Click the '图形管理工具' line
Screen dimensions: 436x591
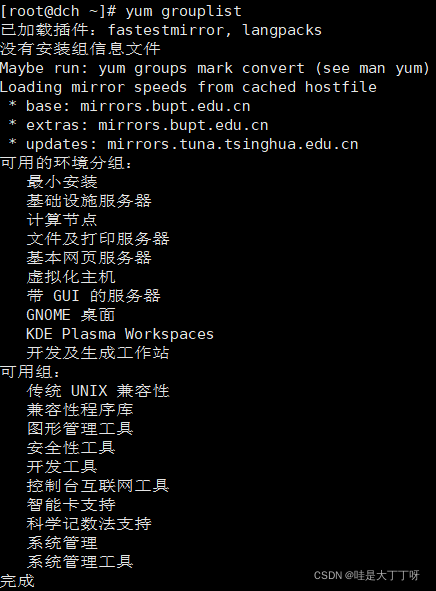click(80, 429)
